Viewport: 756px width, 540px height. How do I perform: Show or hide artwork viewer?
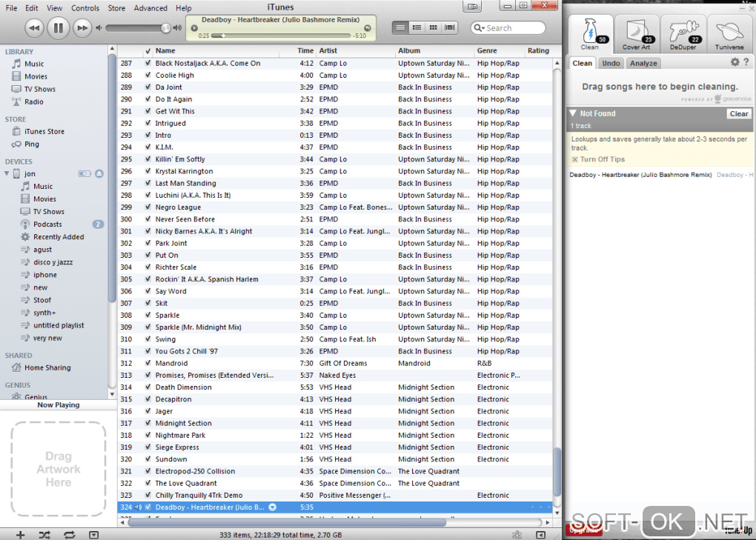tap(93, 535)
